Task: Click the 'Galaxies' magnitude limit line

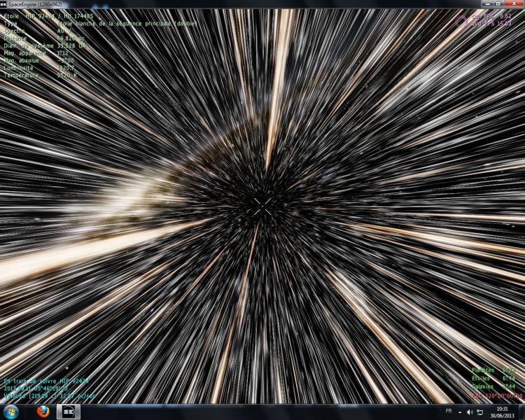Action: pyautogui.click(x=493, y=387)
